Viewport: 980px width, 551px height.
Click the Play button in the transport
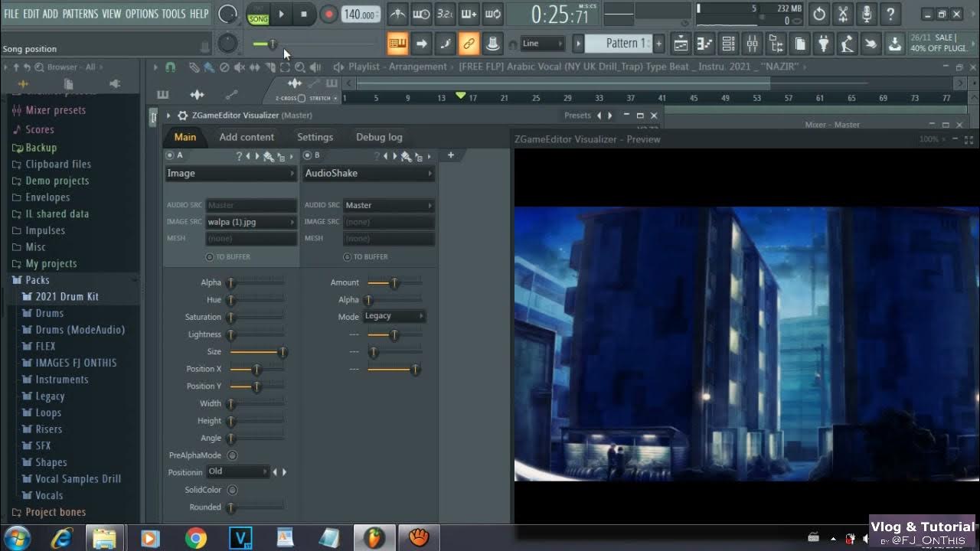[x=281, y=14]
